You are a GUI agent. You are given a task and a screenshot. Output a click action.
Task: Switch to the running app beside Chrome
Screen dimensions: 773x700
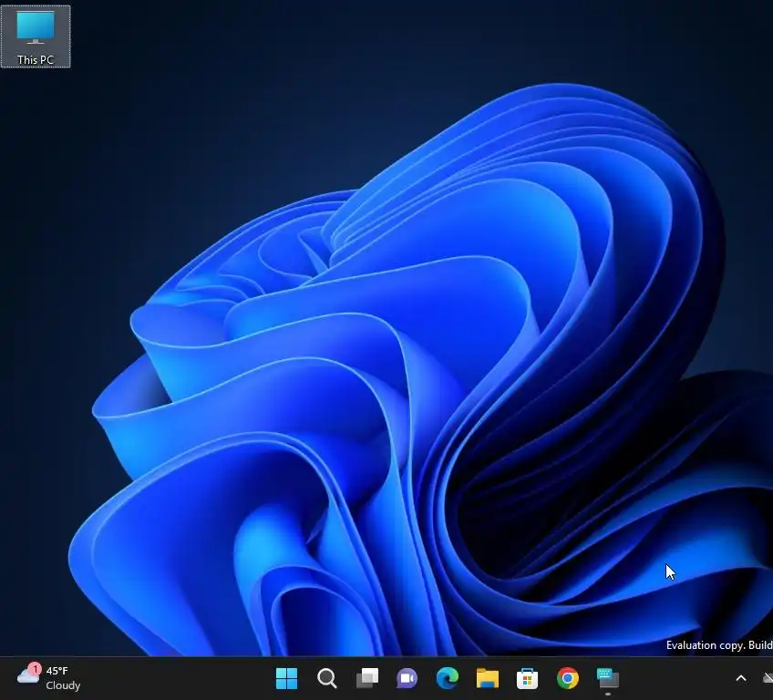(608, 679)
